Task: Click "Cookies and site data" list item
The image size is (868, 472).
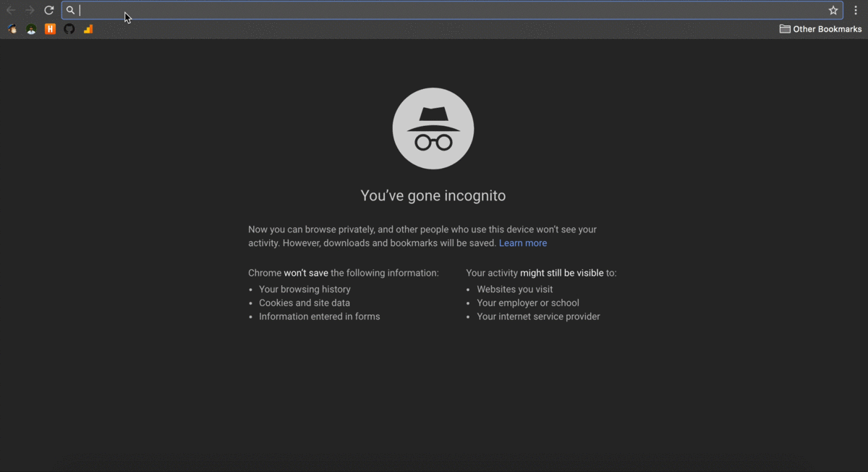Action: 305,303
